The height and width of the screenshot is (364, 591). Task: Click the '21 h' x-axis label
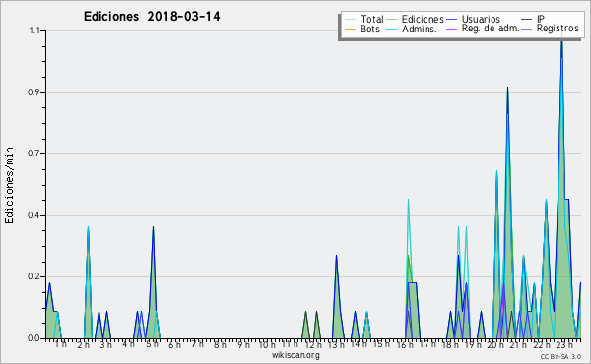[x=519, y=345]
